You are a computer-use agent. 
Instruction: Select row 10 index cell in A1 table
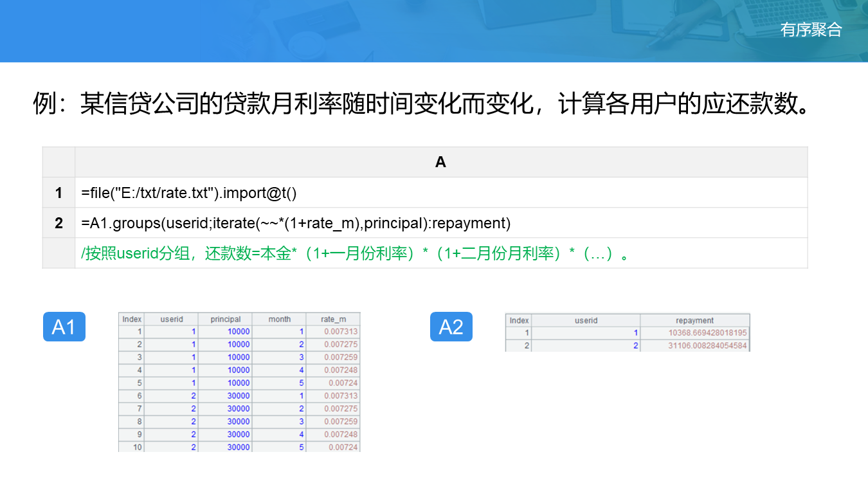point(132,447)
